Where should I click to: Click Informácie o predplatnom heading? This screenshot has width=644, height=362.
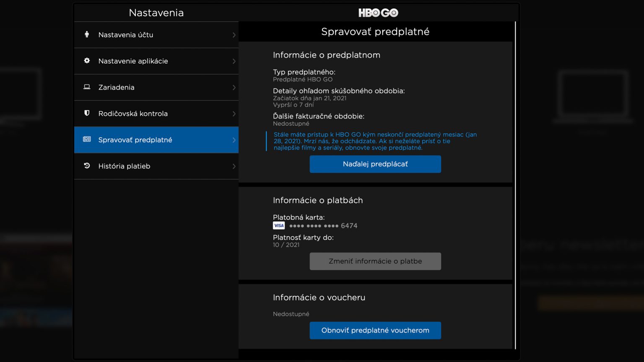coord(327,55)
